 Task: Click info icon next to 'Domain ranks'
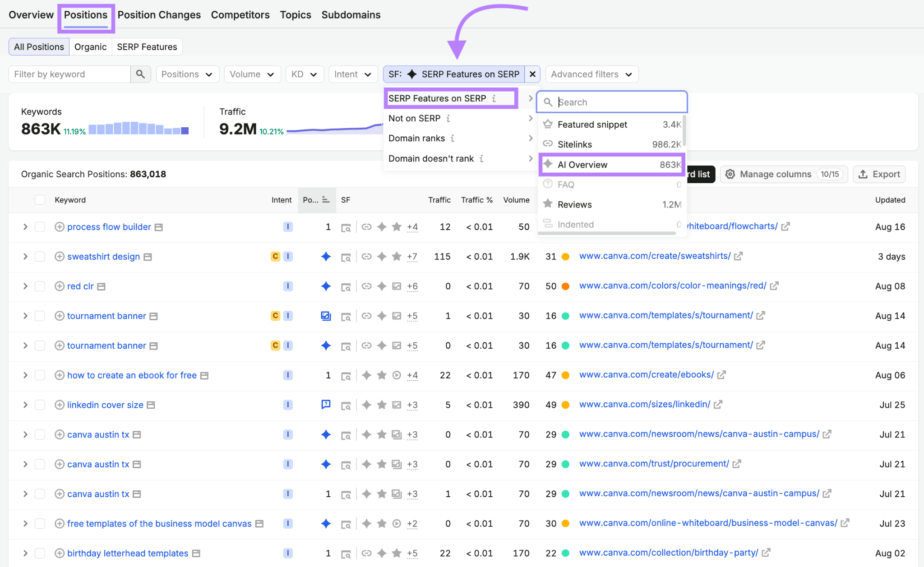pyautogui.click(x=453, y=138)
